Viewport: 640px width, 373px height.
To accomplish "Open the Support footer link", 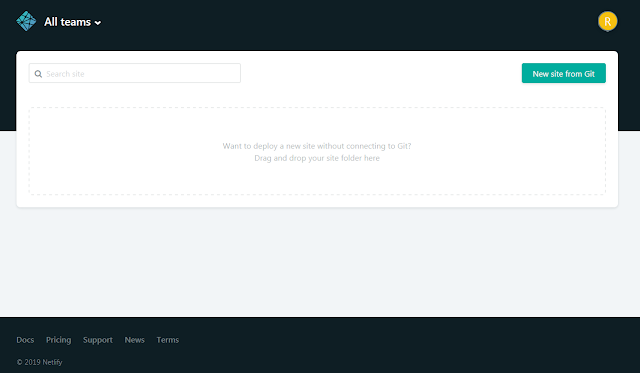I will click(98, 340).
